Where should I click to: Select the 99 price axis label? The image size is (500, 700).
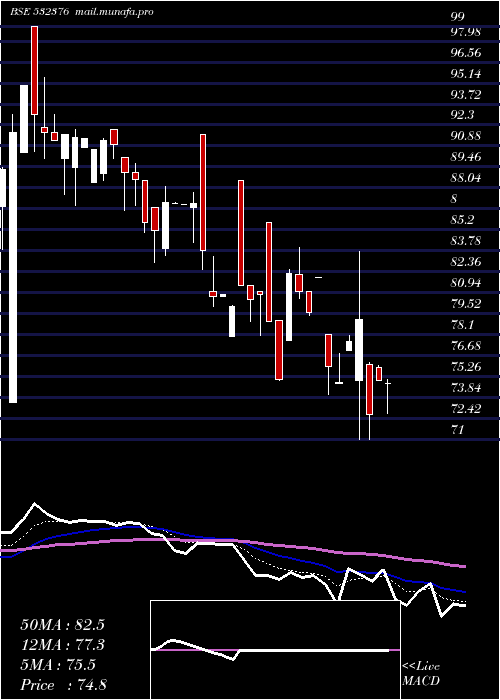[x=458, y=17]
